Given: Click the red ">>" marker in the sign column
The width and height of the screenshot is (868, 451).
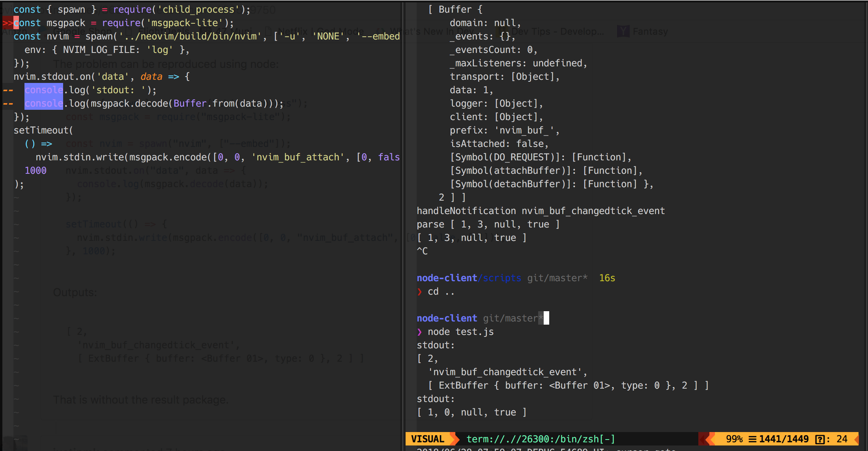Looking at the screenshot, I should pos(8,23).
